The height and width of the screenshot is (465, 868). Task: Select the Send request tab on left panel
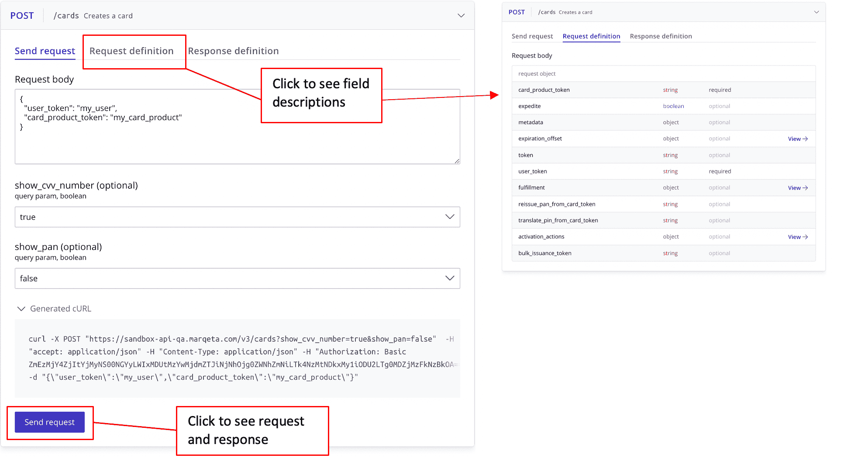45,51
